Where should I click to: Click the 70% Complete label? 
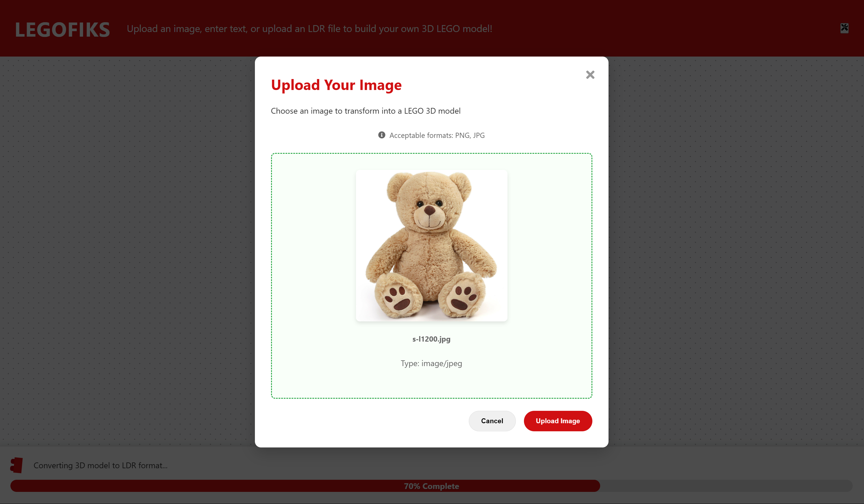(431, 486)
